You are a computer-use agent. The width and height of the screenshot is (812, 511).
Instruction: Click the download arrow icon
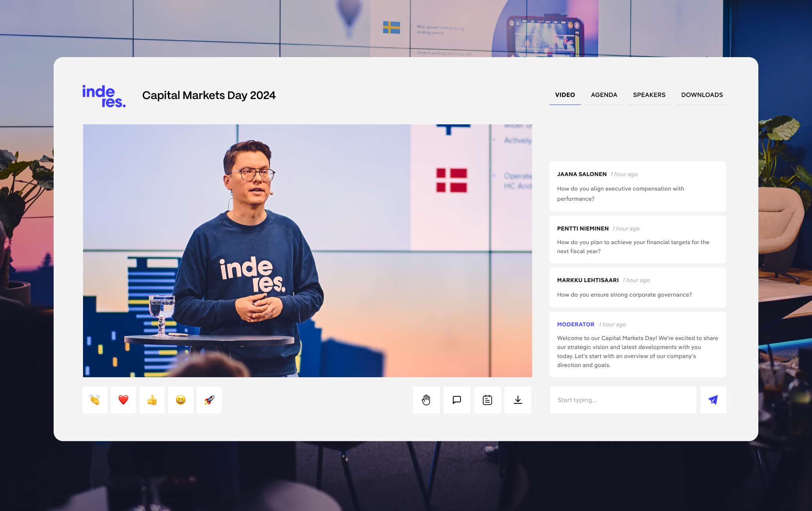pyautogui.click(x=518, y=400)
